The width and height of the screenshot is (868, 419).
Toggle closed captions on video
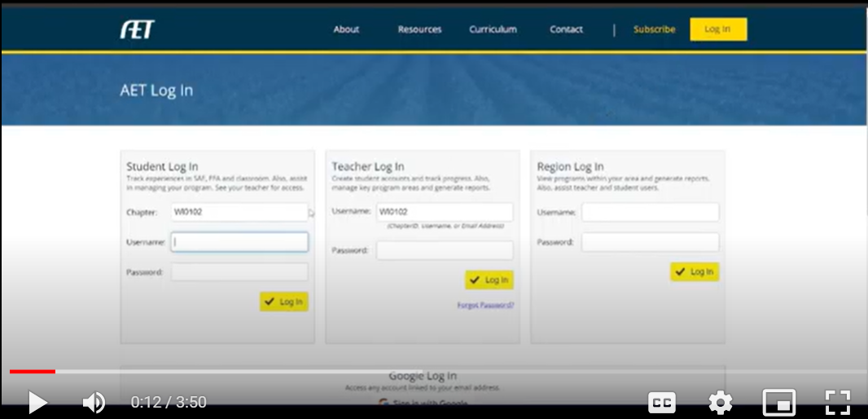click(661, 402)
